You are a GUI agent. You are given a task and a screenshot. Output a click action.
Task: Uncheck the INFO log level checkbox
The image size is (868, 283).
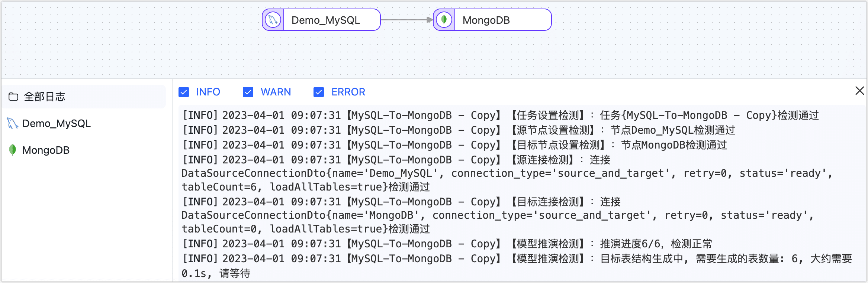point(184,92)
